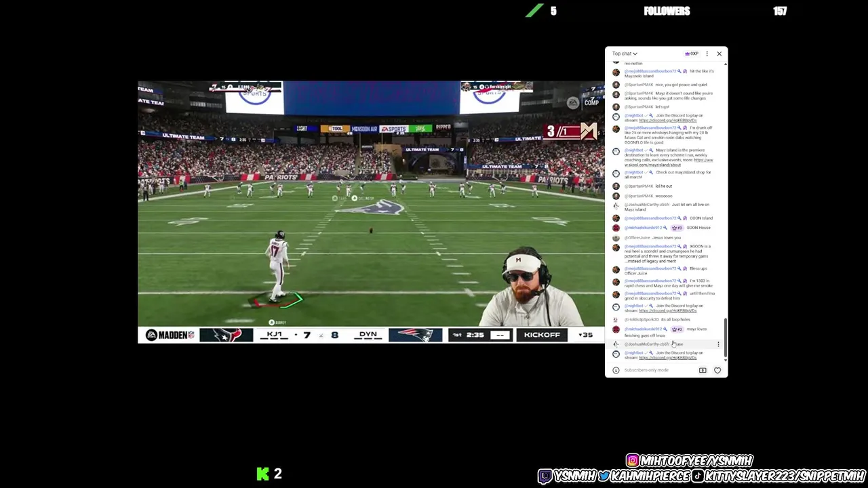
Task: Open Discord link above HoldsUpSpork3D message
Action: coord(667,310)
